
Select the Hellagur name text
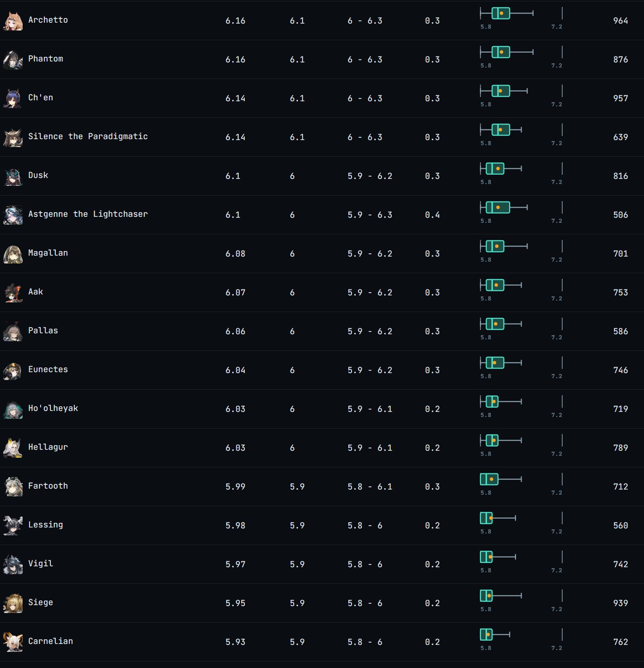point(48,447)
